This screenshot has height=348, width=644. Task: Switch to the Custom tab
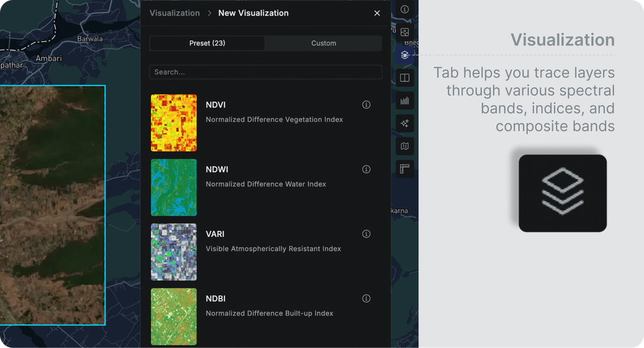324,43
